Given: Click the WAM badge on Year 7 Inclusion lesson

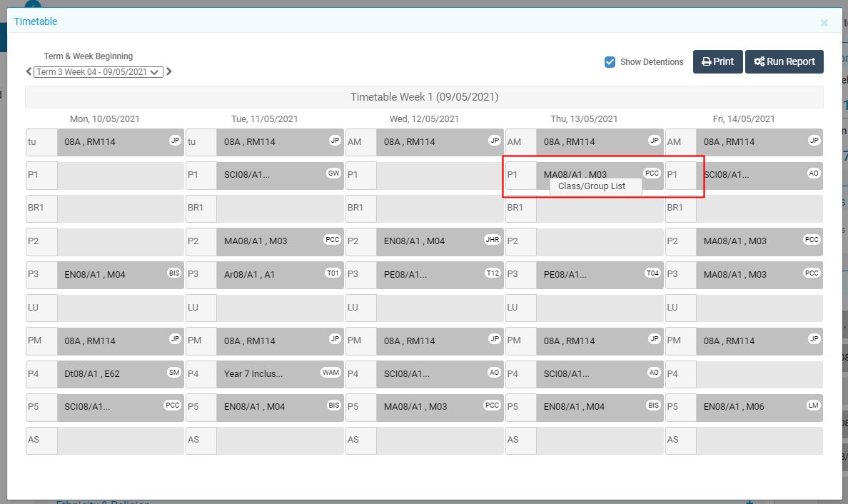Looking at the screenshot, I should 332,373.
